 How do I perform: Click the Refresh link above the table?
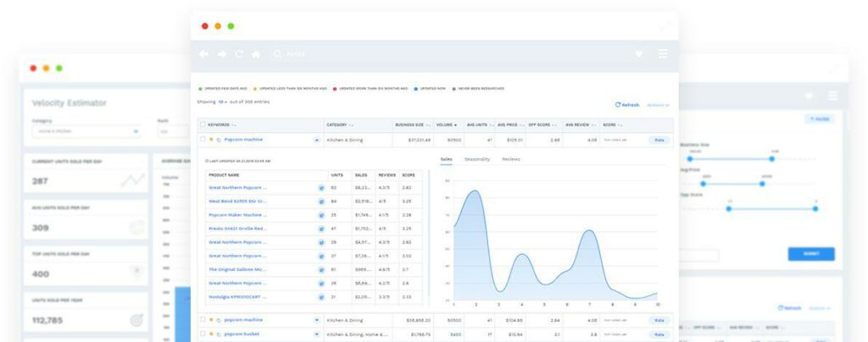pos(627,105)
